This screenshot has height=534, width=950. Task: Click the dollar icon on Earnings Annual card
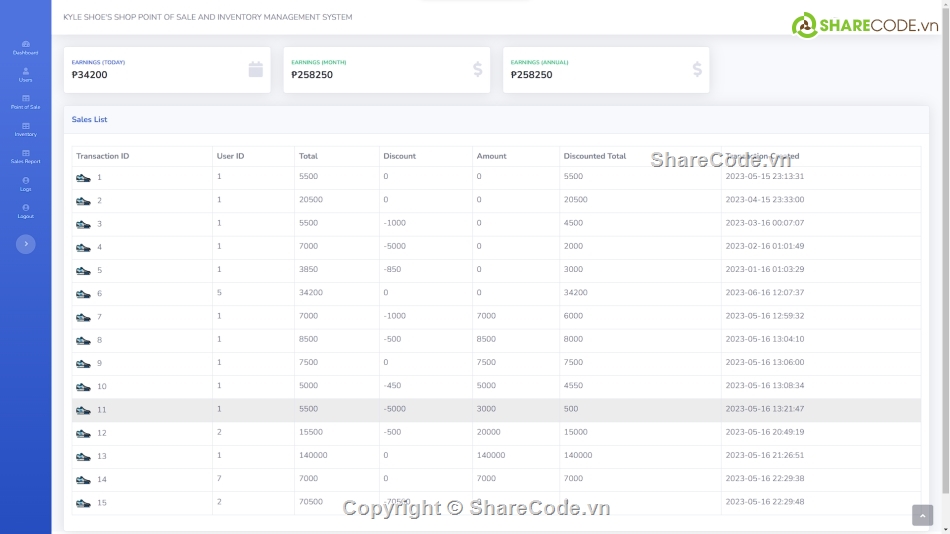coord(697,69)
